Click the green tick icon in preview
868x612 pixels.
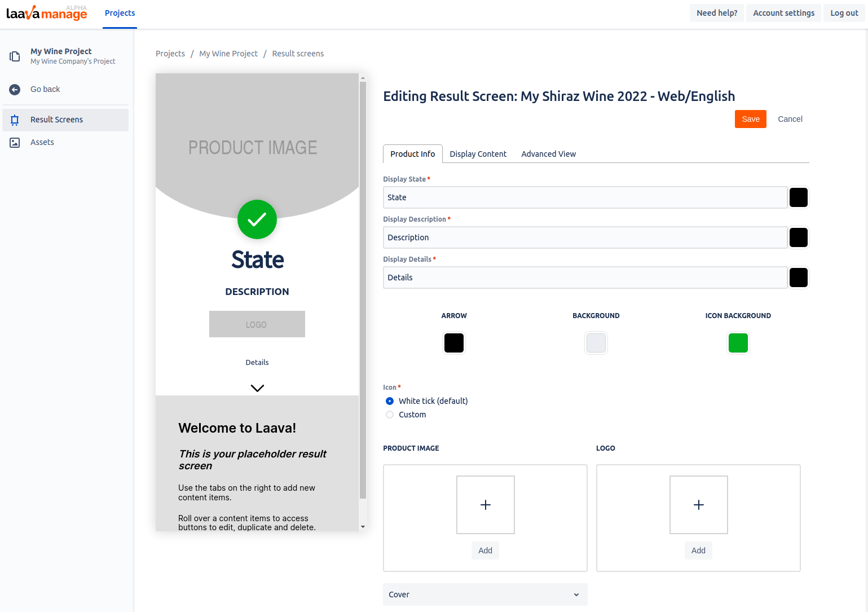pyautogui.click(x=257, y=219)
